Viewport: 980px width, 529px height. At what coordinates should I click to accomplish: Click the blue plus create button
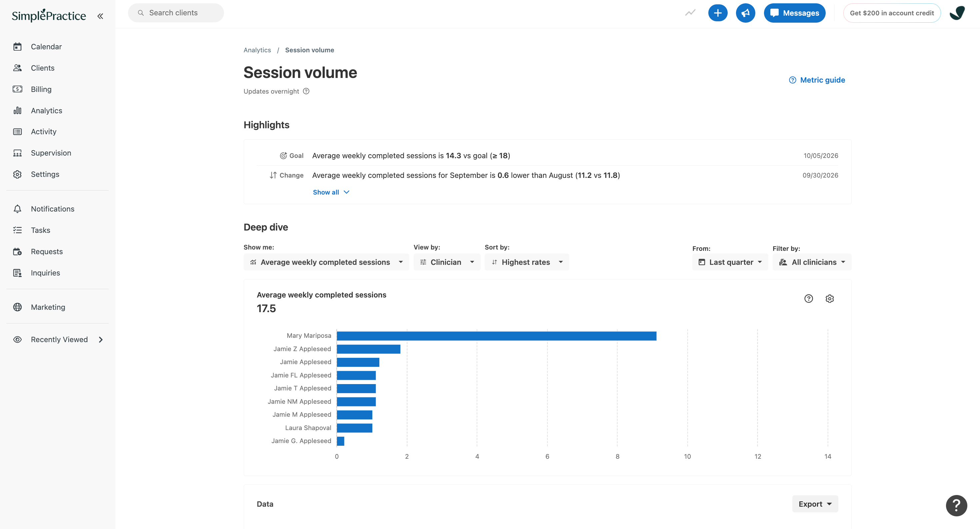(717, 13)
